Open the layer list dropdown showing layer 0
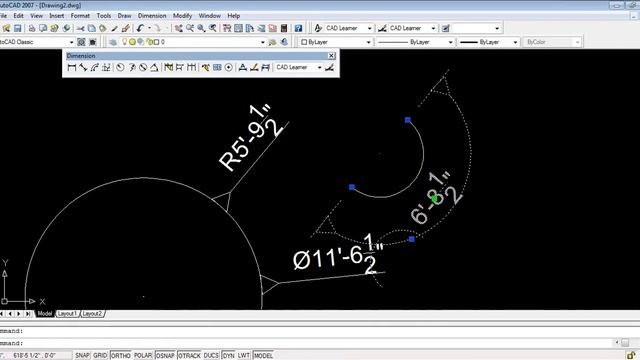 262,42
